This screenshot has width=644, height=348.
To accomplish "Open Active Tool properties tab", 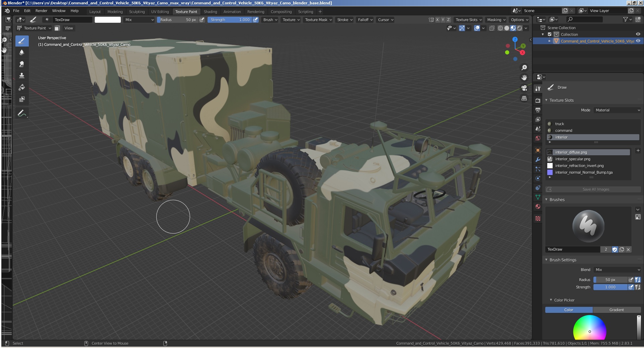I will click(538, 89).
